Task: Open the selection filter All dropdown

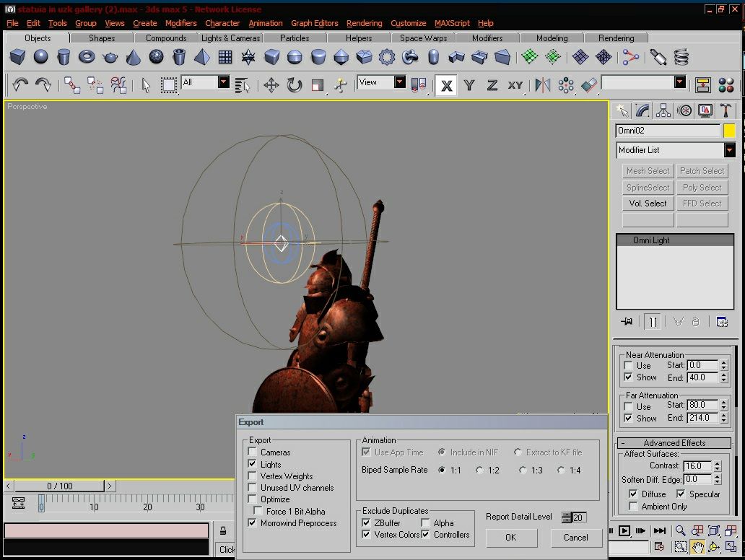Action: 223,82
